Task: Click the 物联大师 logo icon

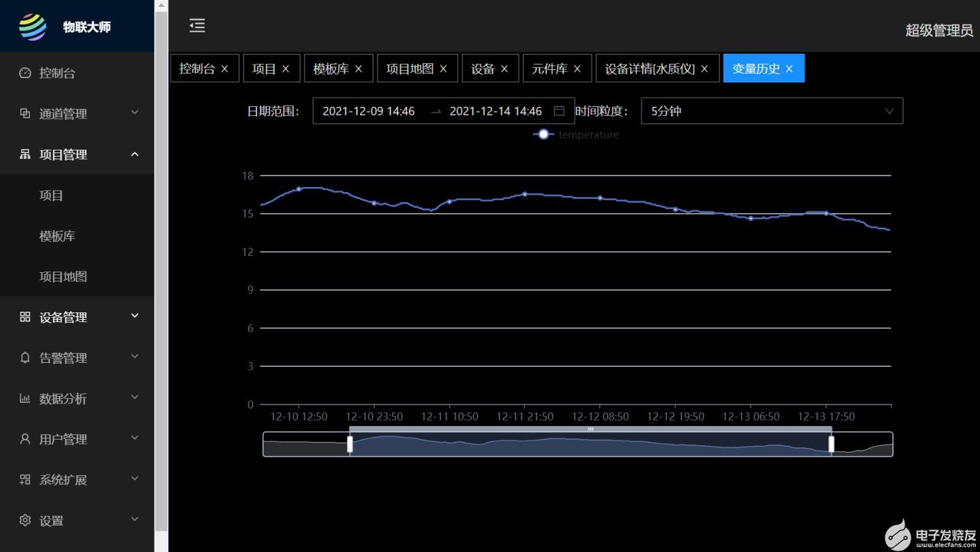Action: [33, 27]
